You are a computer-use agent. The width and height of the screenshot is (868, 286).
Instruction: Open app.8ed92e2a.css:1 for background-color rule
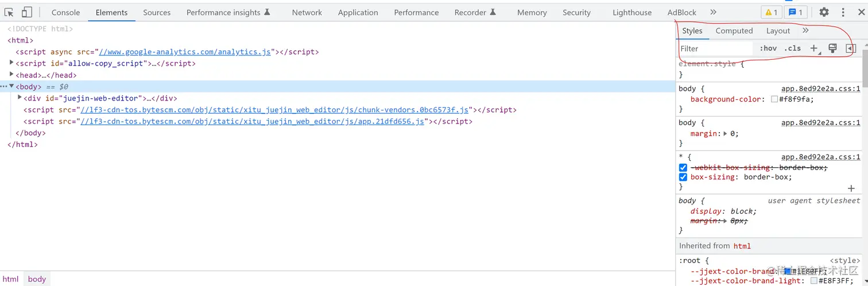(x=821, y=89)
